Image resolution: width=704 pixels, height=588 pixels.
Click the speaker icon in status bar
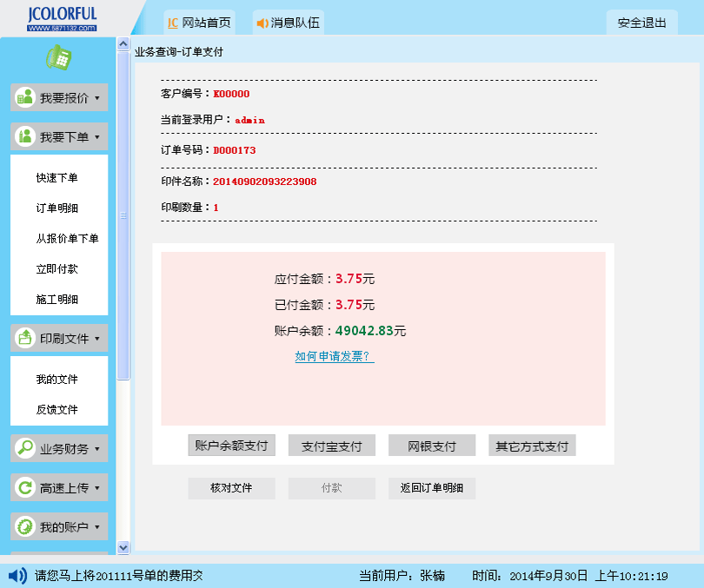coord(17,575)
